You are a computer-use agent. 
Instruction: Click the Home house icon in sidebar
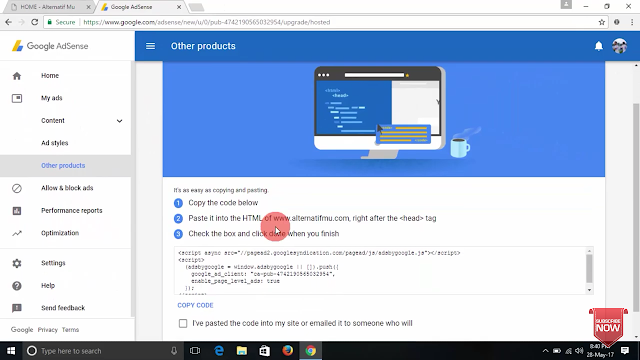coord(17,76)
